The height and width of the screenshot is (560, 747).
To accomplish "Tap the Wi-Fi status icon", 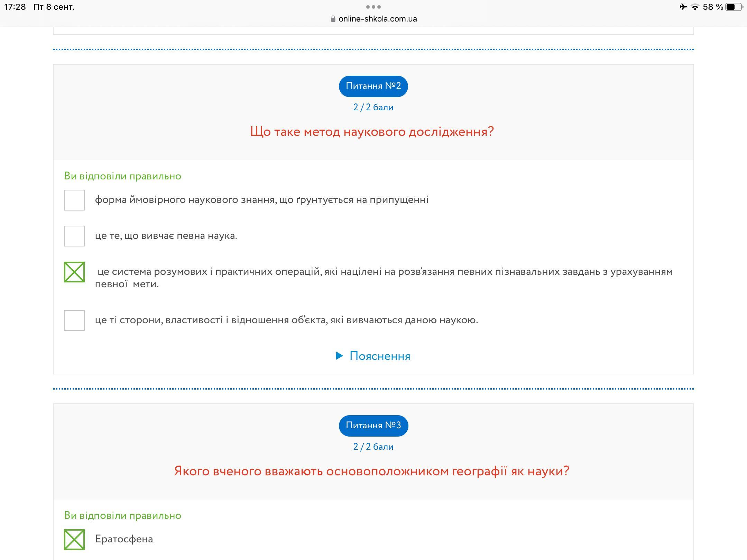I will (695, 7).
